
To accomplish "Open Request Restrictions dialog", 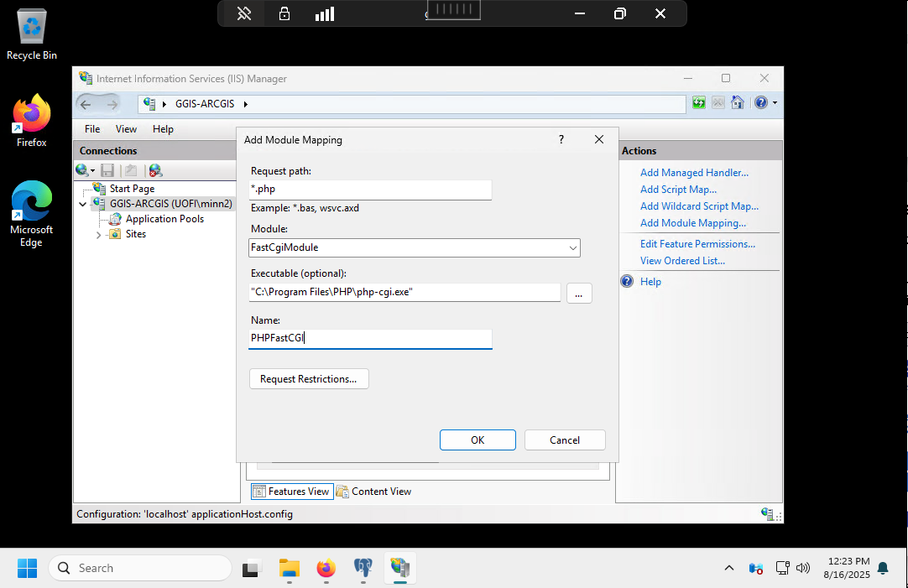I will point(308,379).
